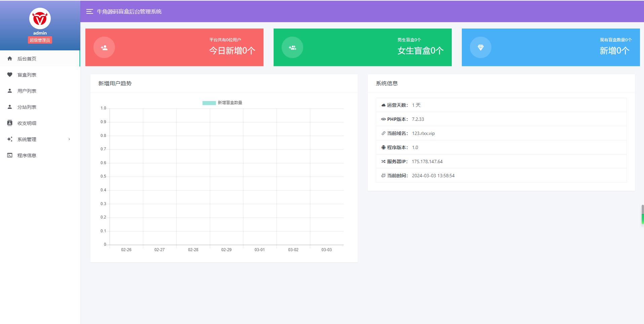Expand the 系统管理 submenu chevron
Screen dimensions: 644x324
(x=70, y=139)
